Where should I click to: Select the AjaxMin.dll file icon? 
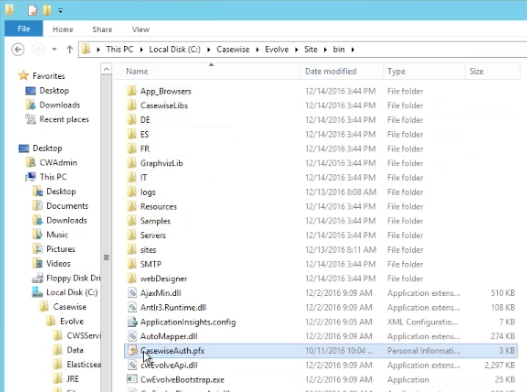tap(132, 293)
